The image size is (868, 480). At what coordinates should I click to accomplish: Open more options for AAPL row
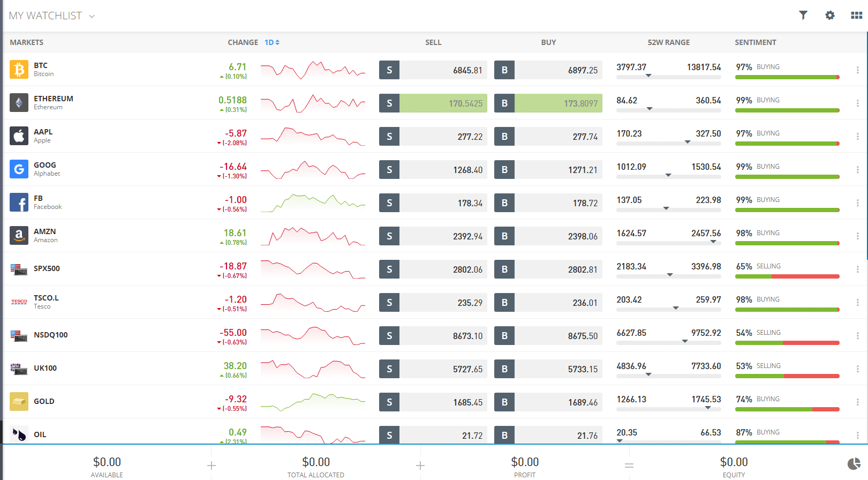pyautogui.click(x=857, y=137)
